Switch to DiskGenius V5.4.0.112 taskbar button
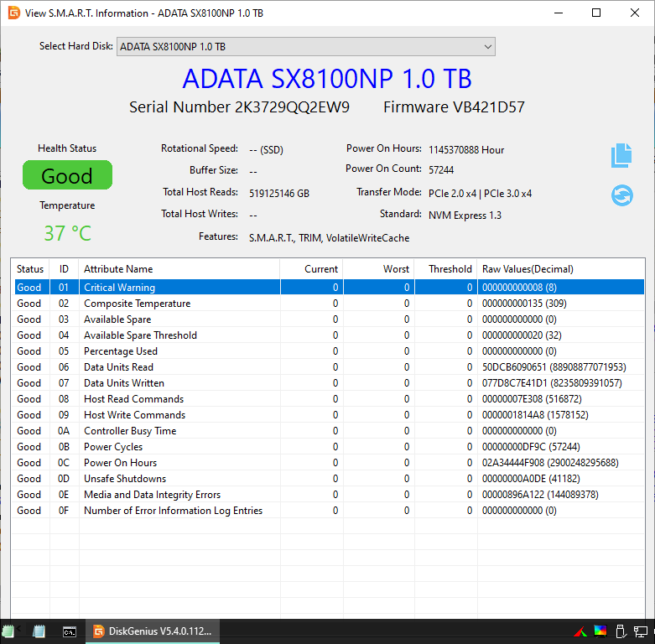Image resolution: width=655 pixels, height=644 pixels. pos(153,631)
